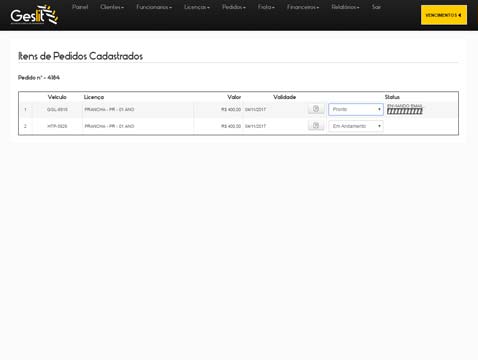
Task: Open the Relatórios menu
Action: [x=345, y=7]
